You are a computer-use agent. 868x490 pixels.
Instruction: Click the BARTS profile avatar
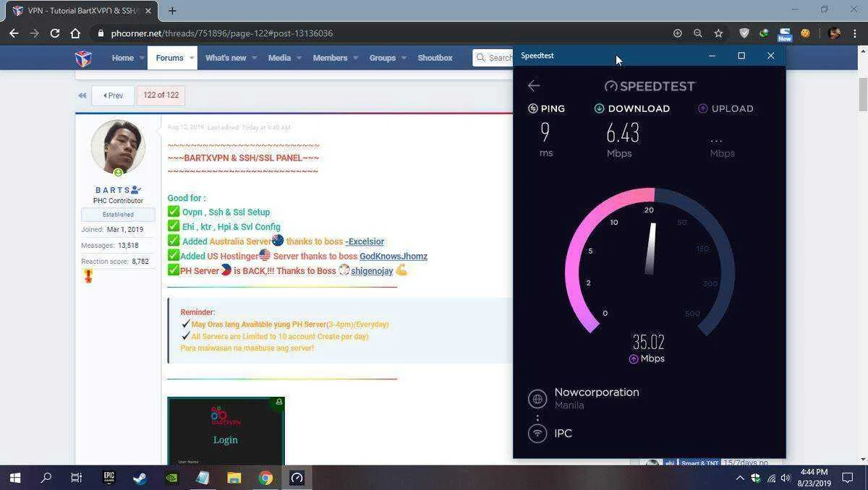point(118,147)
